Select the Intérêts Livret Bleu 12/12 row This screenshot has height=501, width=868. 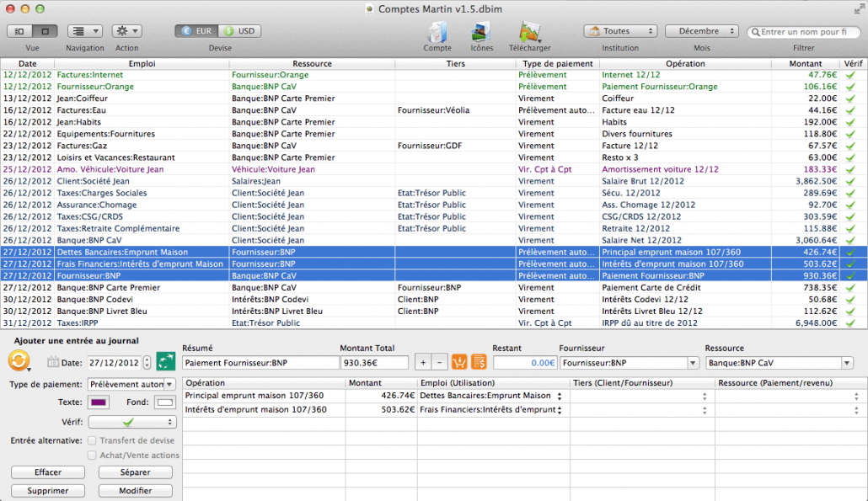(x=434, y=312)
